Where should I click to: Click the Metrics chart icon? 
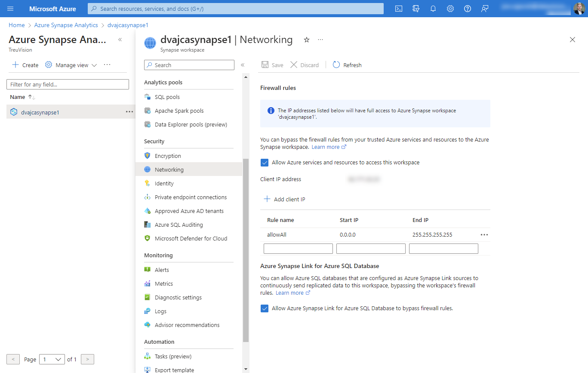tap(148, 284)
